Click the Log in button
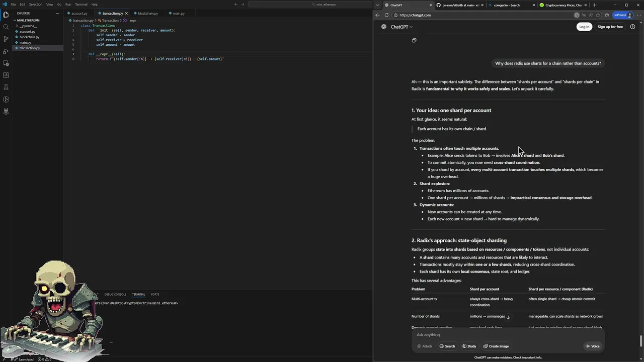 click(584, 27)
